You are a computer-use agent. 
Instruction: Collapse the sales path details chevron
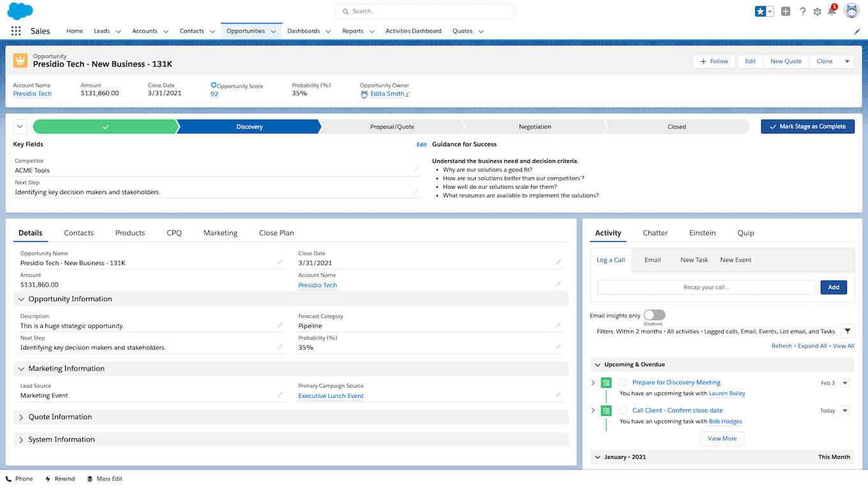tap(20, 126)
